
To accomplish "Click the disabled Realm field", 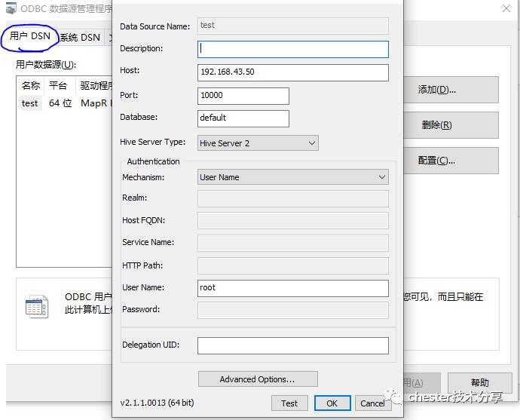I will [293, 199].
